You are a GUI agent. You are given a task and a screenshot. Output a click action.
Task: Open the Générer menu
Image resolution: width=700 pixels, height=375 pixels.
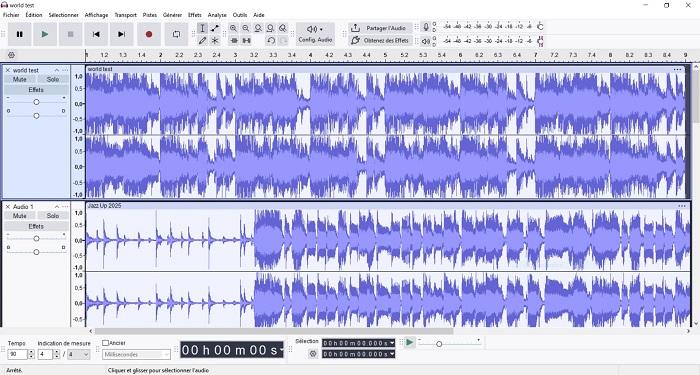click(x=172, y=15)
